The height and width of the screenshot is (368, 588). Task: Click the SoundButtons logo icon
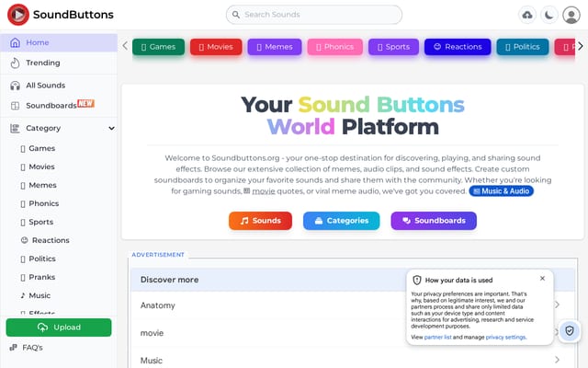point(18,15)
